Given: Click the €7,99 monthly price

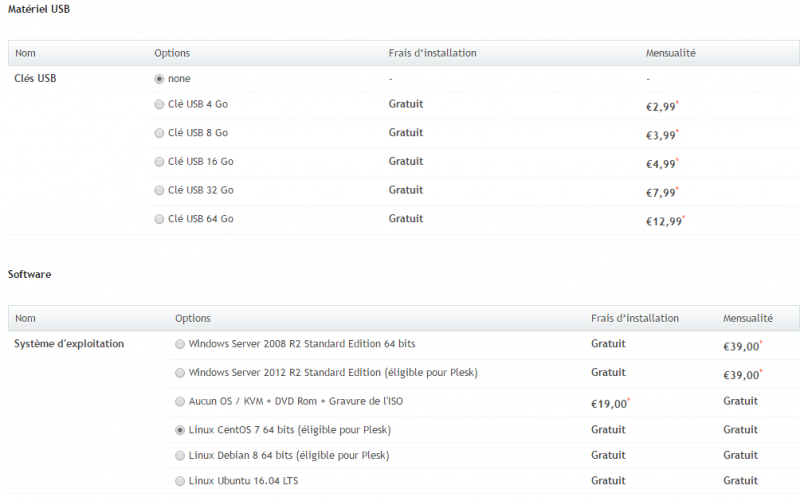Looking at the screenshot, I should click(x=661, y=192).
